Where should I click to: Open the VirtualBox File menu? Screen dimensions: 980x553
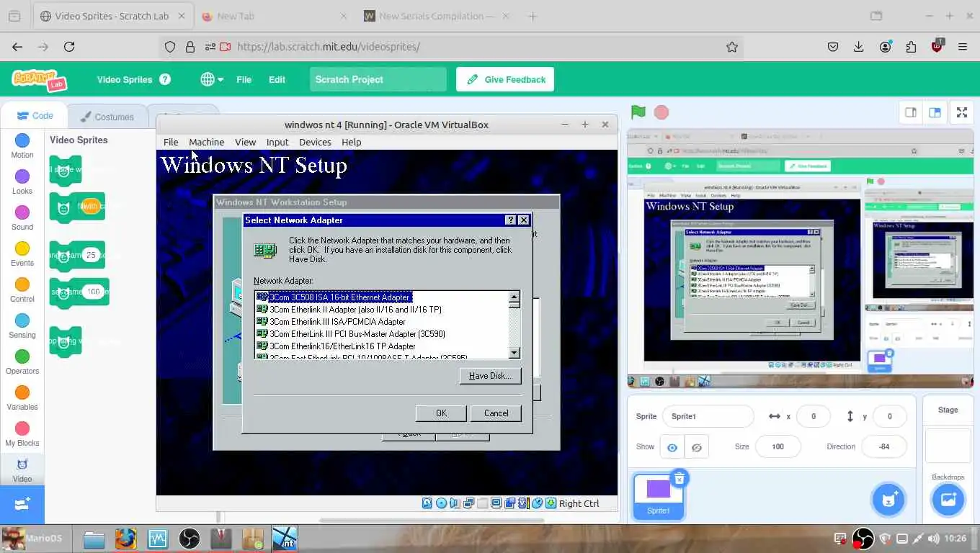(x=171, y=142)
